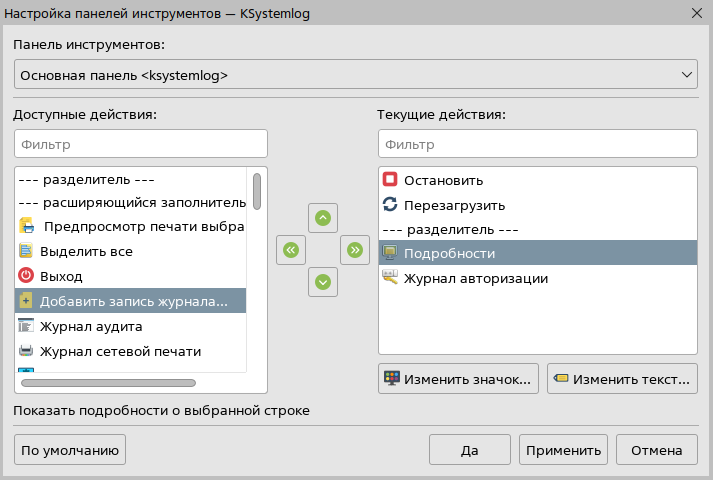713x480 pixels.
Task: Click the Журнал авторизации icon
Action: (390, 278)
